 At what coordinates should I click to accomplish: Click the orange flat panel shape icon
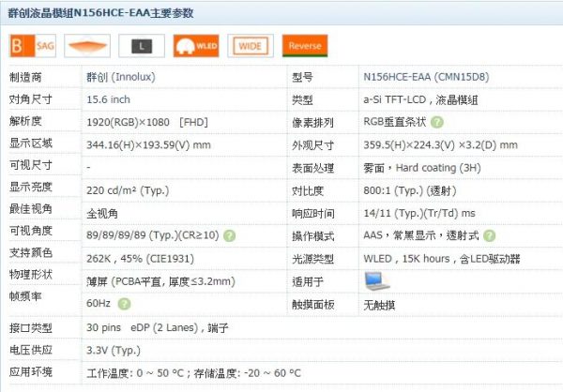coord(87,46)
